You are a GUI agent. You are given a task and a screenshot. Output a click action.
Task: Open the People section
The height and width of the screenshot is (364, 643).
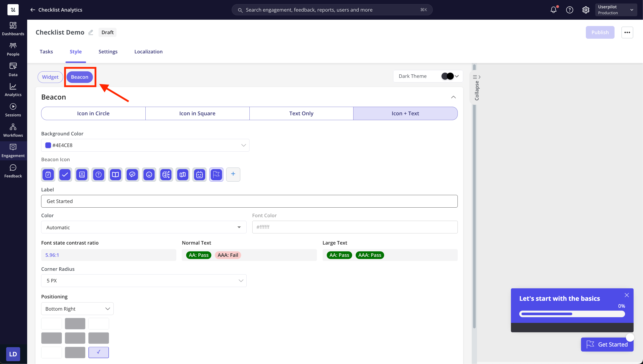coord(13,49)
